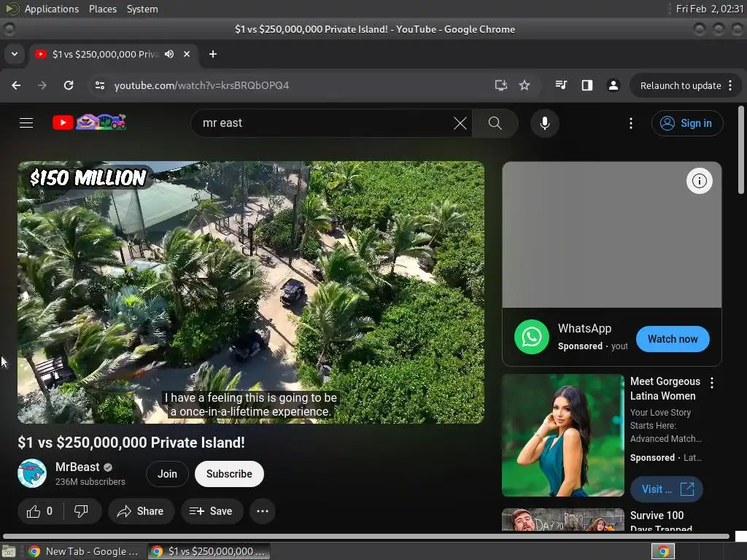Subscribe to MrBeast
The width and height of the screenshot is (747, 560).
(x=229, y=474)
